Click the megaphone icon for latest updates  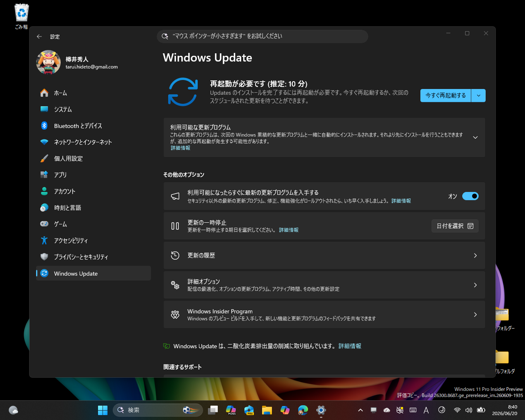175,196
